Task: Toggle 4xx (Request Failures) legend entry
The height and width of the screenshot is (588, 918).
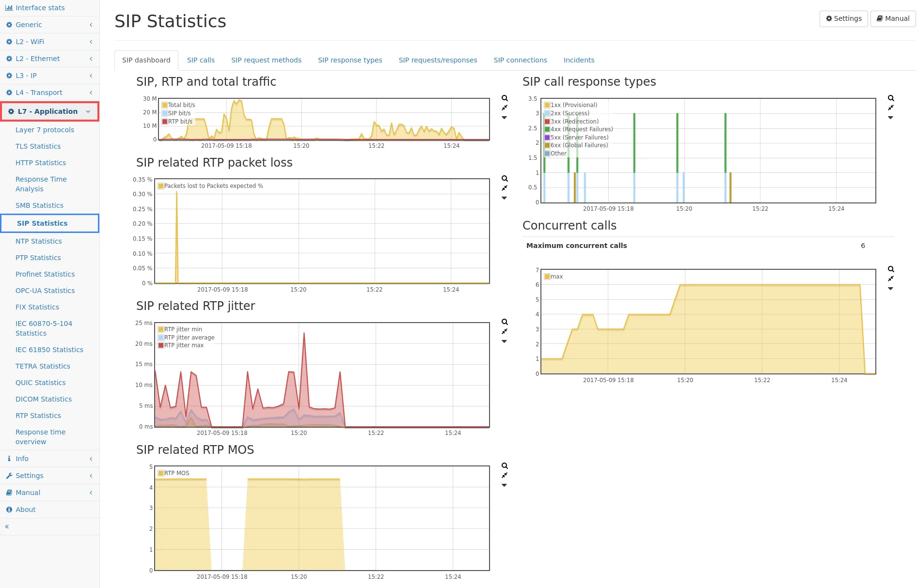Action: pos(581,129)
